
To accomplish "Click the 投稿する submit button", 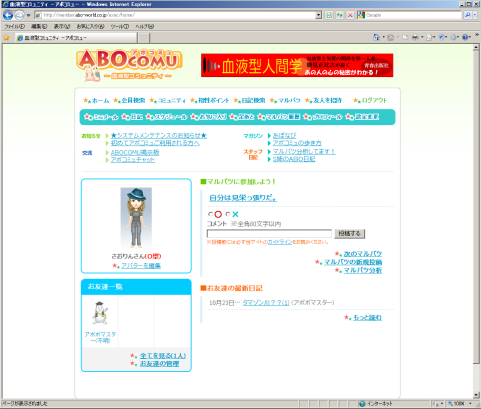I will pos(350,233).
